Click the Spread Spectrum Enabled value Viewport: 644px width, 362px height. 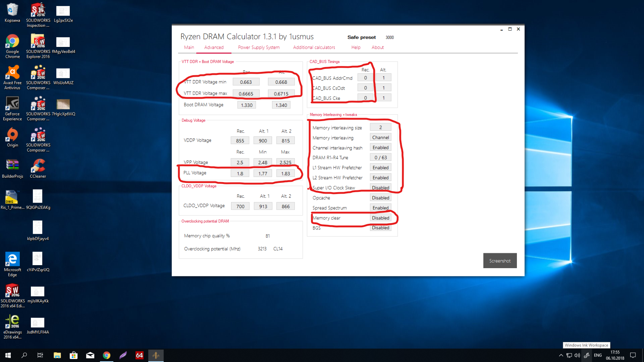tap(381, 208)
